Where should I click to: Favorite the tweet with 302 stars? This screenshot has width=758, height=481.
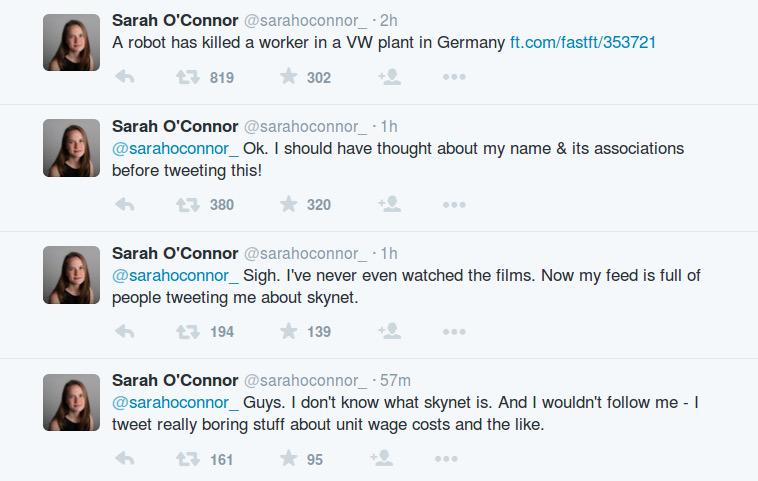(289, 77)
